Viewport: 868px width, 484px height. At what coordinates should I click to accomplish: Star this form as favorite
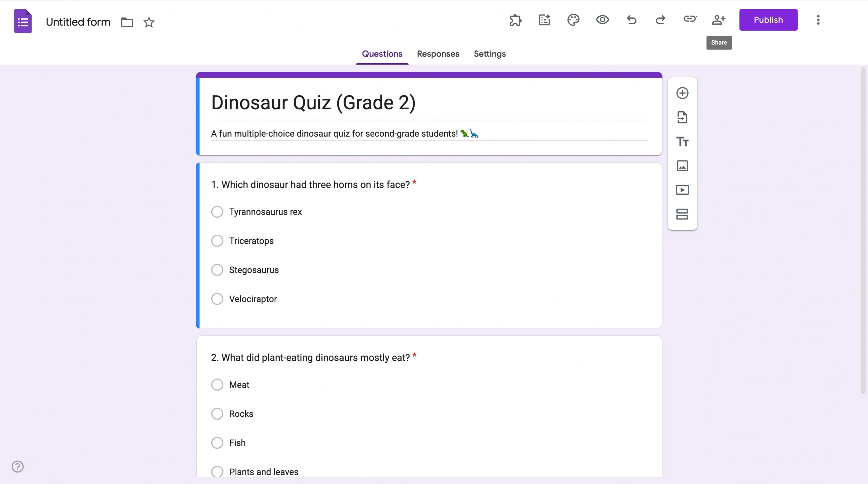click(x=149, y=22)
